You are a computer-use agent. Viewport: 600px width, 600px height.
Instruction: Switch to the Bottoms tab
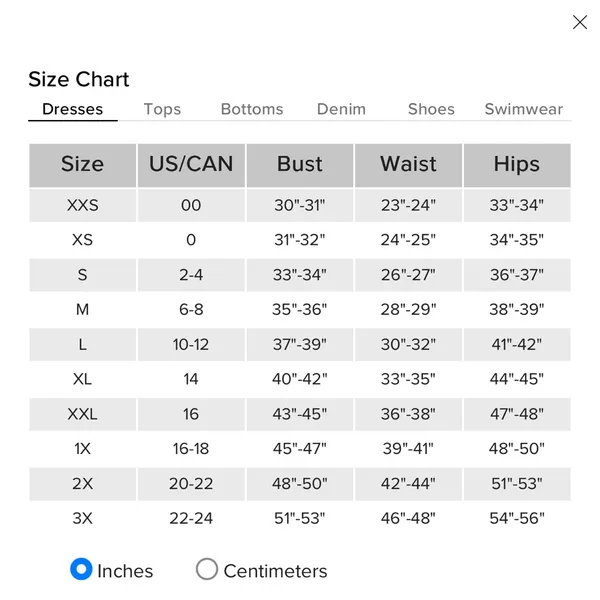pyautogui.click(x=252, y=109)
